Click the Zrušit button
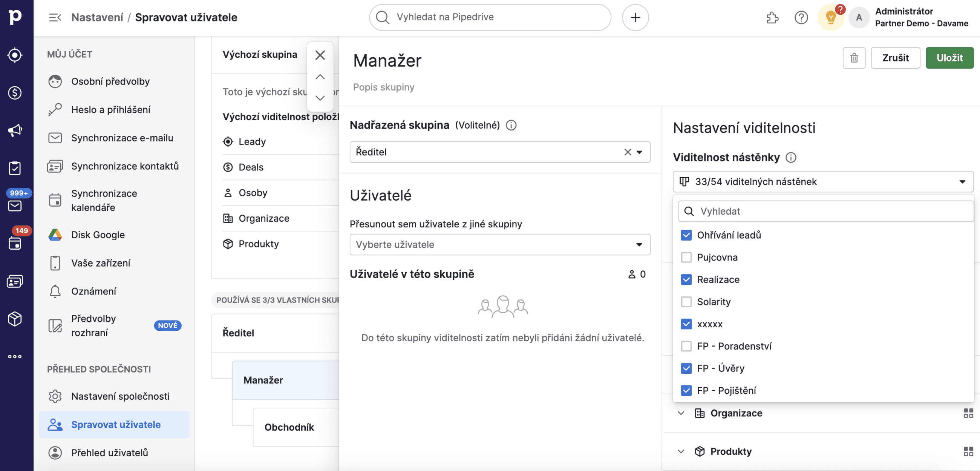Image resolution: width=980 pixels, height=471 pixels. [895, 58]
